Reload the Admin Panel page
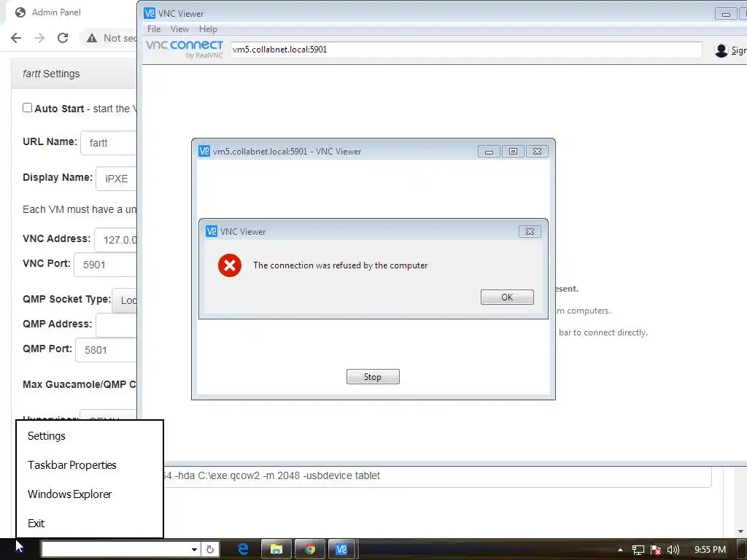 (x=63, y=38)
